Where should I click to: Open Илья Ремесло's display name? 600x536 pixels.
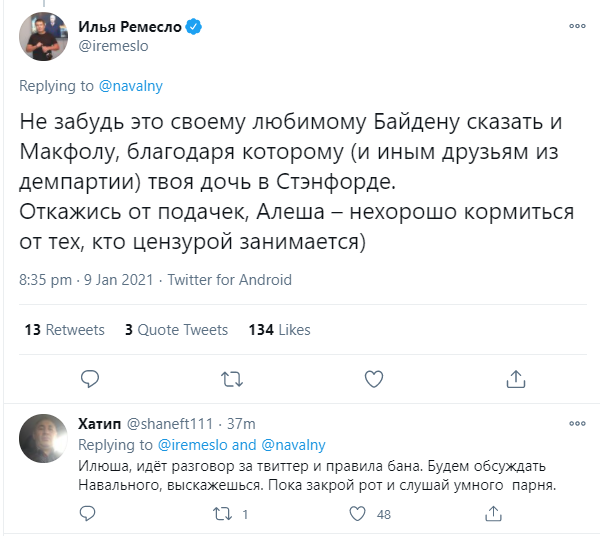coord(130,27)
